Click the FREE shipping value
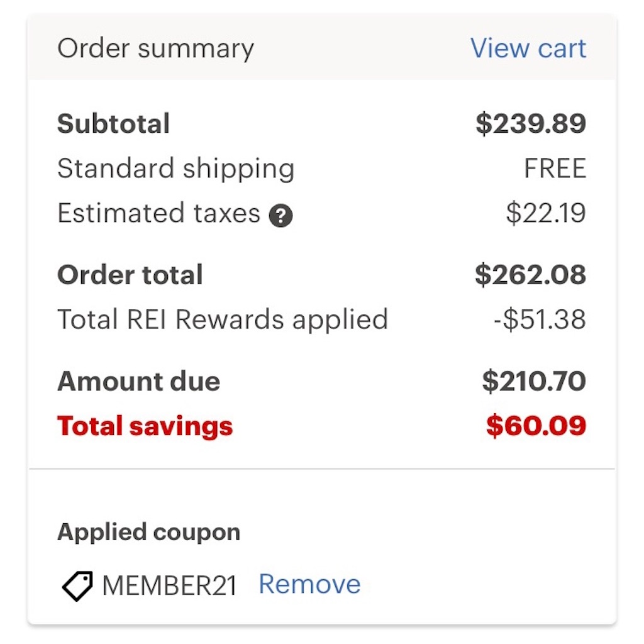This screenshot has width=644, height=644. coord(555,169)
